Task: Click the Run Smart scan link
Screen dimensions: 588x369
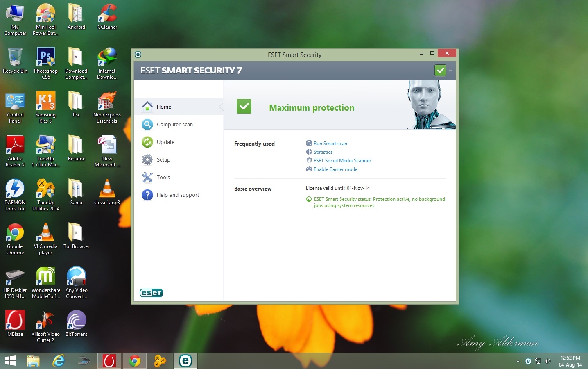Action: pos(330,143)
